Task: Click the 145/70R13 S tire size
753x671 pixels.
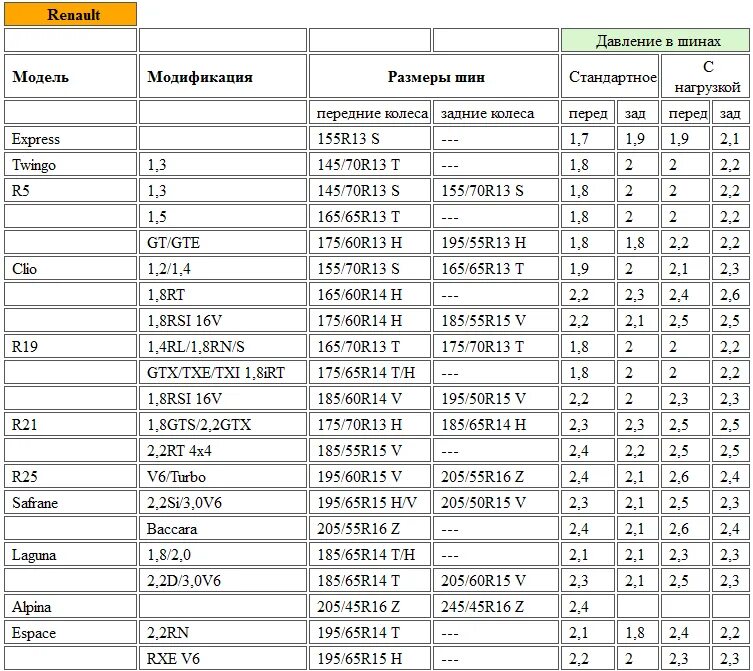Action: tap(370, 190)
